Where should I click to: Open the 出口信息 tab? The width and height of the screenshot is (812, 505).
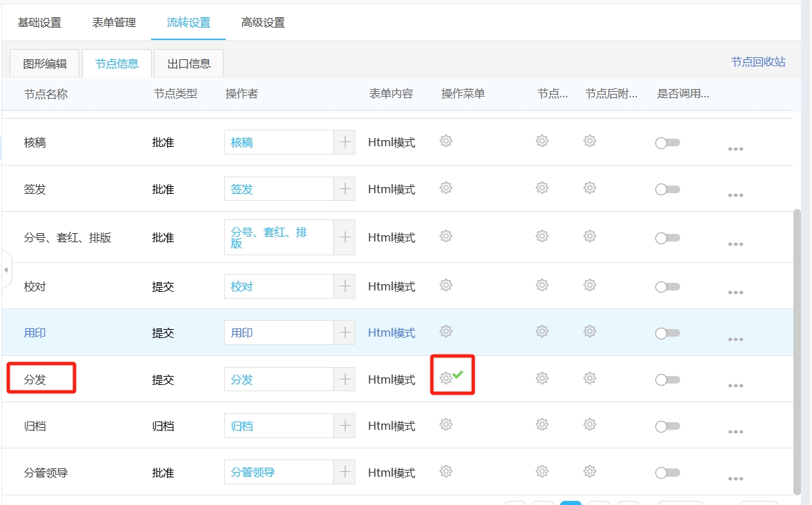coord(189,64)
